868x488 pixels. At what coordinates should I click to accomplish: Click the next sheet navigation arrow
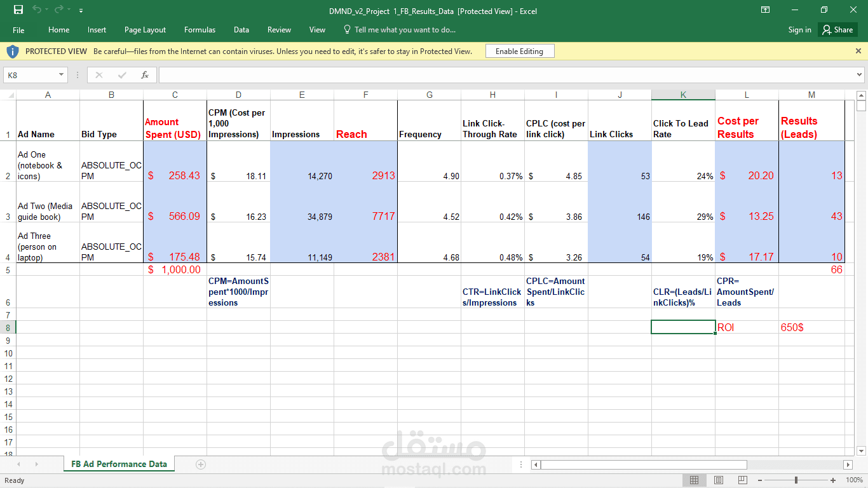(x=36, y=464)
